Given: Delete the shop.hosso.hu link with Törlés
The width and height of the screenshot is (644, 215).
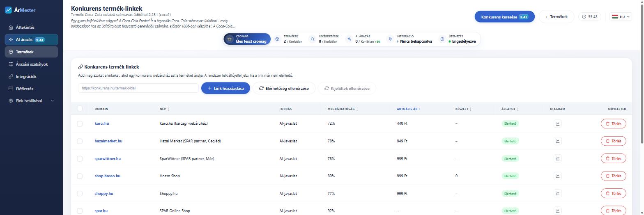Looking at the screenshot, I should (613, 176).
